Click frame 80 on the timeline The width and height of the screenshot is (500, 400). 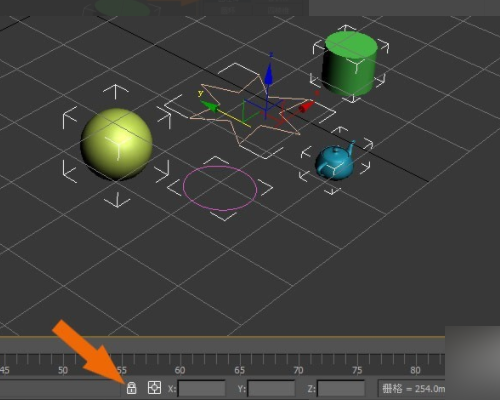pos(415,370)
